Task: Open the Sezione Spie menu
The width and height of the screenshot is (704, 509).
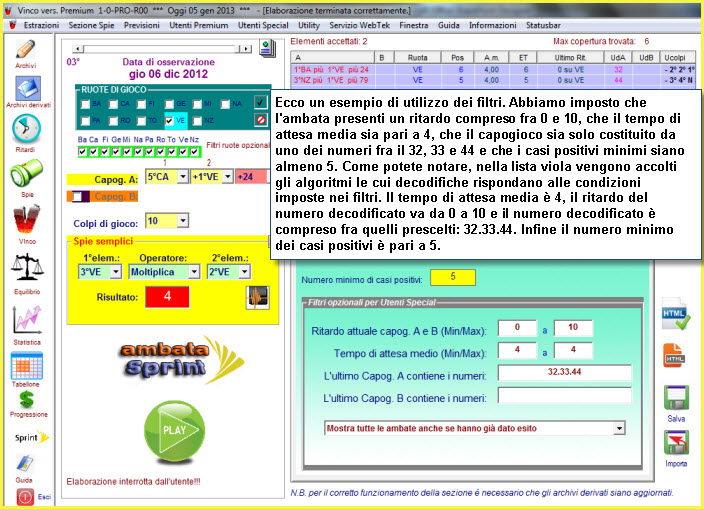Action: coord(91,26)
